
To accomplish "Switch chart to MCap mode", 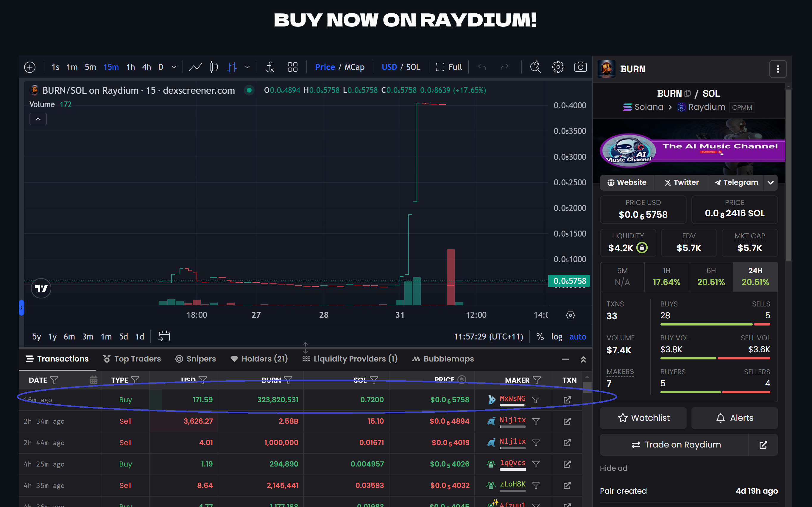I will click(x=354, y=67).
